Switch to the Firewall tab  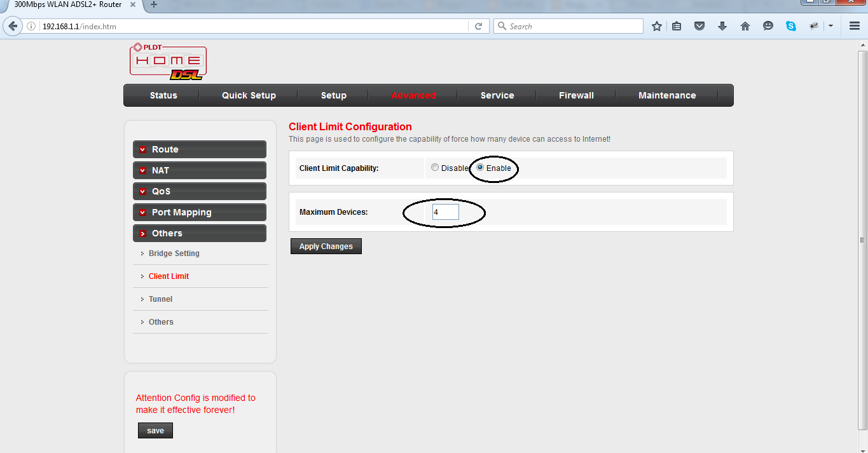(x=575, y=95)
